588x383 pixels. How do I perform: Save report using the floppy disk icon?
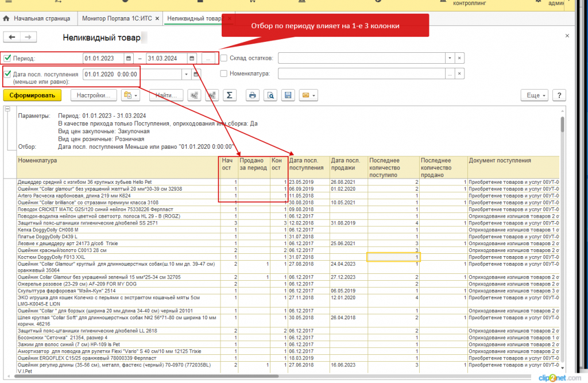coord(288,95)
